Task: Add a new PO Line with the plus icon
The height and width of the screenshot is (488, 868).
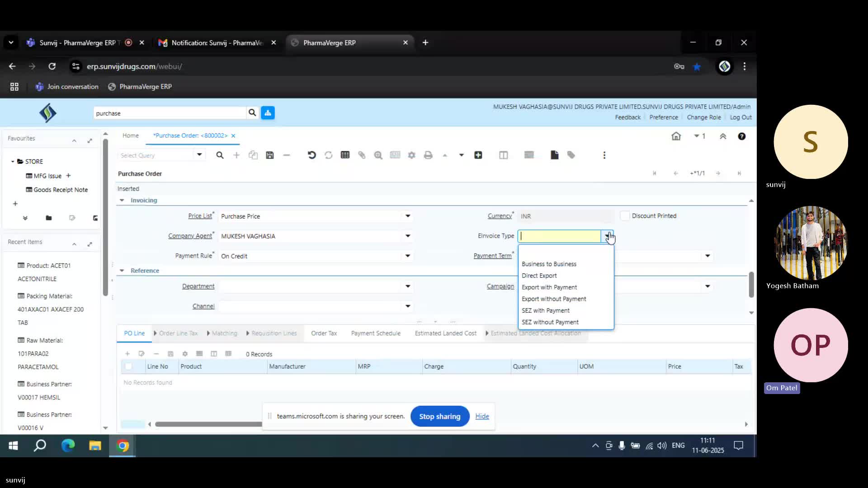Action: click(x=127, y=354)
